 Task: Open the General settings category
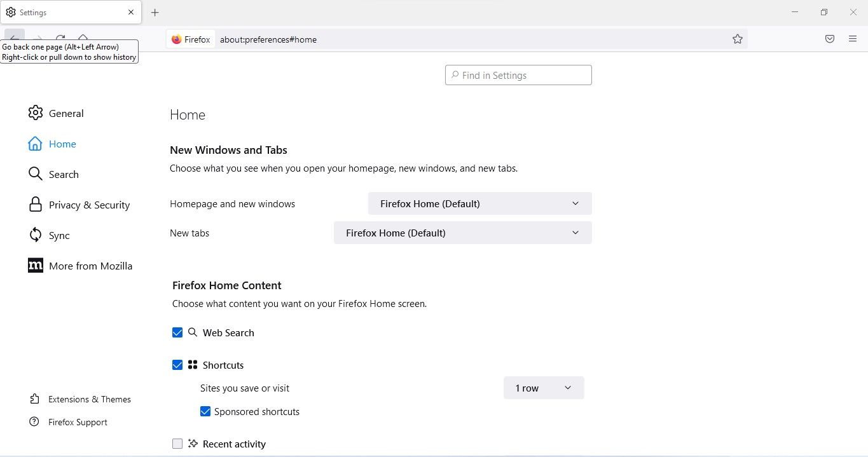[66, 113]
